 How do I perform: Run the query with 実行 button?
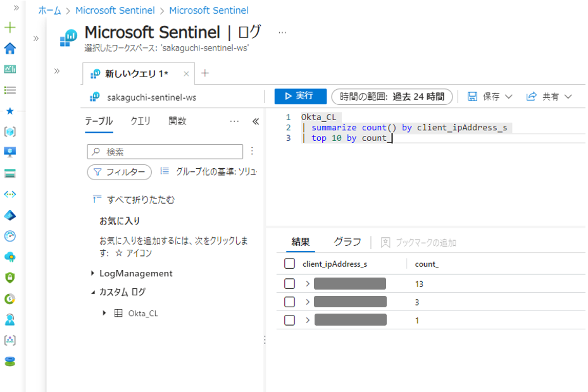pos(301,96)
